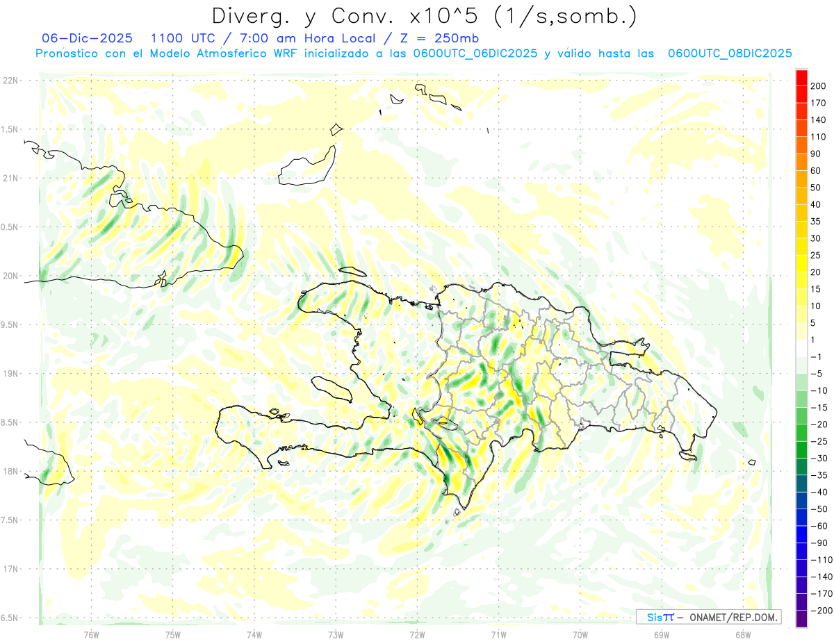Click the '71W' longitude label
The height and width of the screenshot is (644, 834).
498,635
